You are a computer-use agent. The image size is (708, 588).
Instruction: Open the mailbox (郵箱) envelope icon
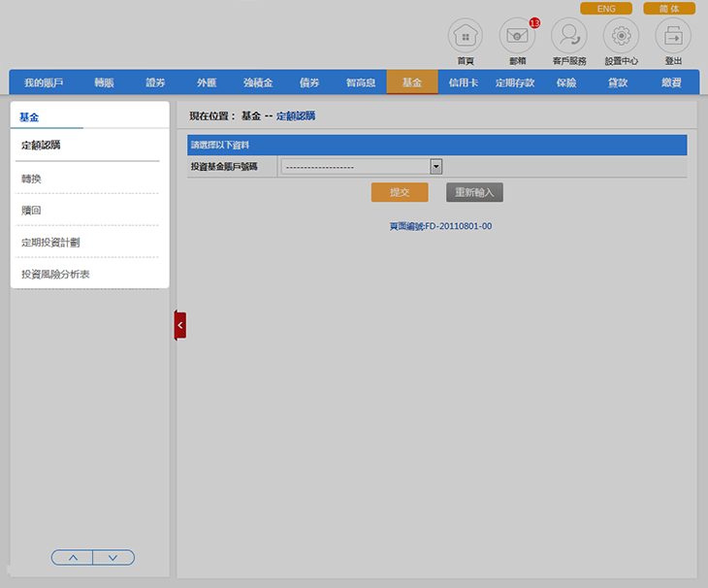(x=517, y=36)
